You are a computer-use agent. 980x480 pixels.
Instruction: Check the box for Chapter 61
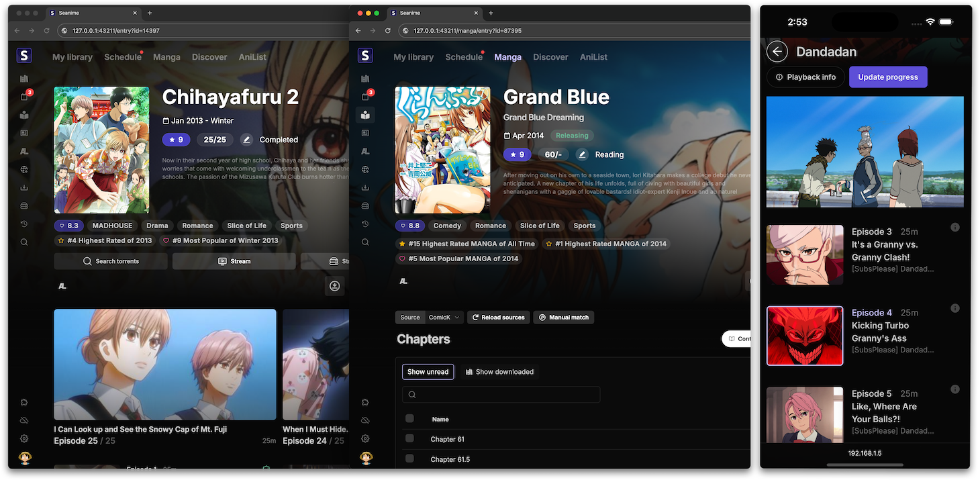(x=409, y=438)
